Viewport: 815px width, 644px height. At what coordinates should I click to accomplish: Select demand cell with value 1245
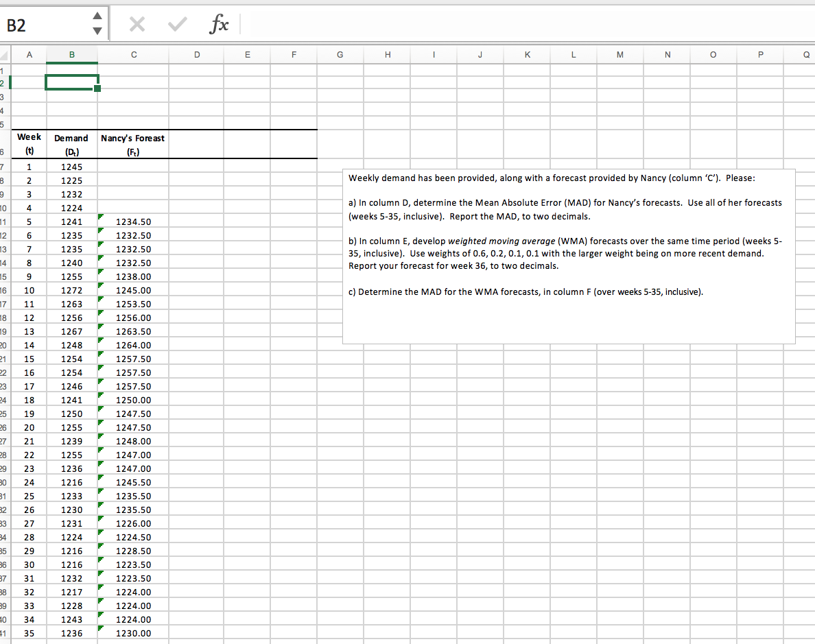tap(72, 167)
